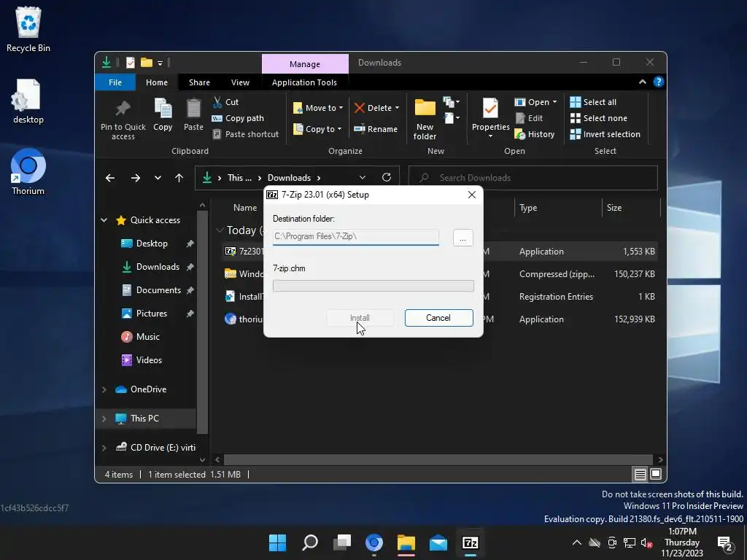
Task: Click the Edit command in ribbon
Action: click(x=529, y=118)
